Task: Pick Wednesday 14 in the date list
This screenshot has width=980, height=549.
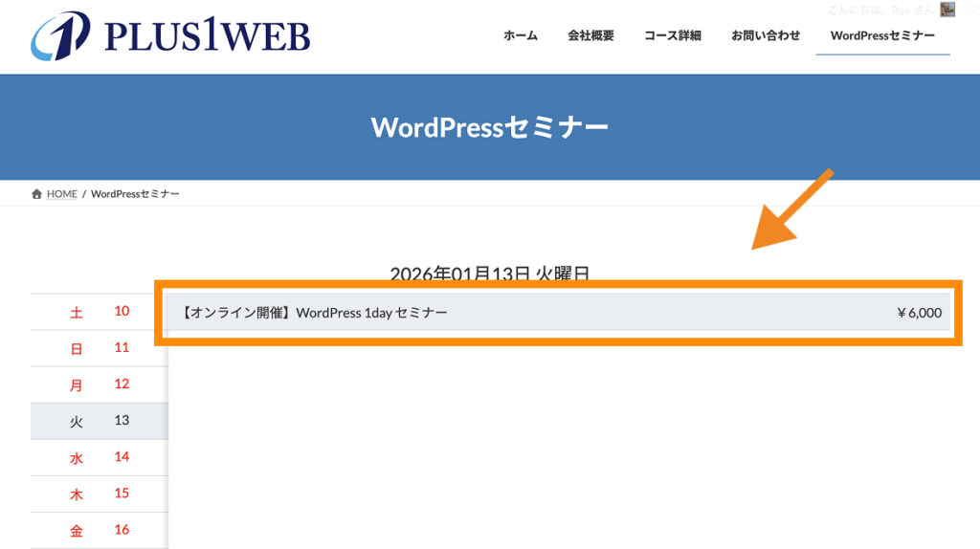Action: [x=99, y=457]
